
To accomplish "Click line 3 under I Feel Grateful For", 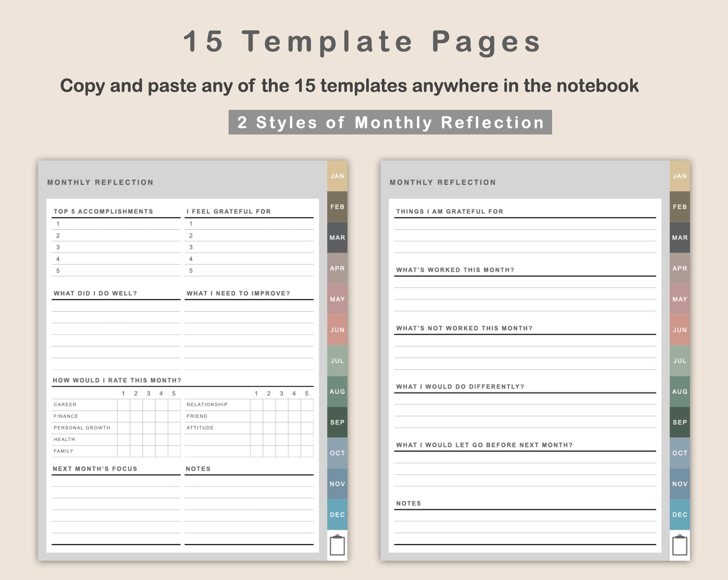I will 249,247.
